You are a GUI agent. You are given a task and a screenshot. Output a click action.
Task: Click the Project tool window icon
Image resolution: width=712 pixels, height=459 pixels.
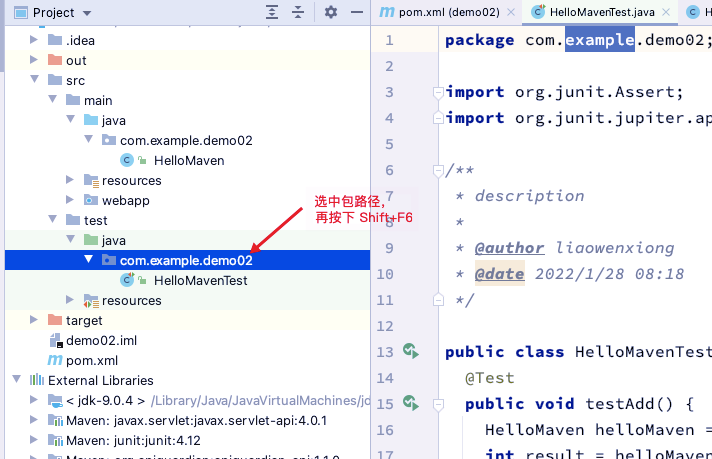tap(21, 13)
